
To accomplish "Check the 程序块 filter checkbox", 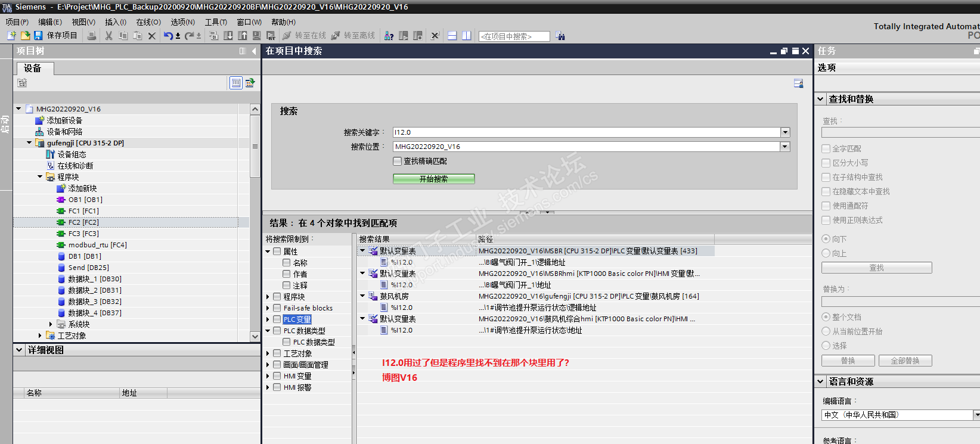I will (277, 297).
